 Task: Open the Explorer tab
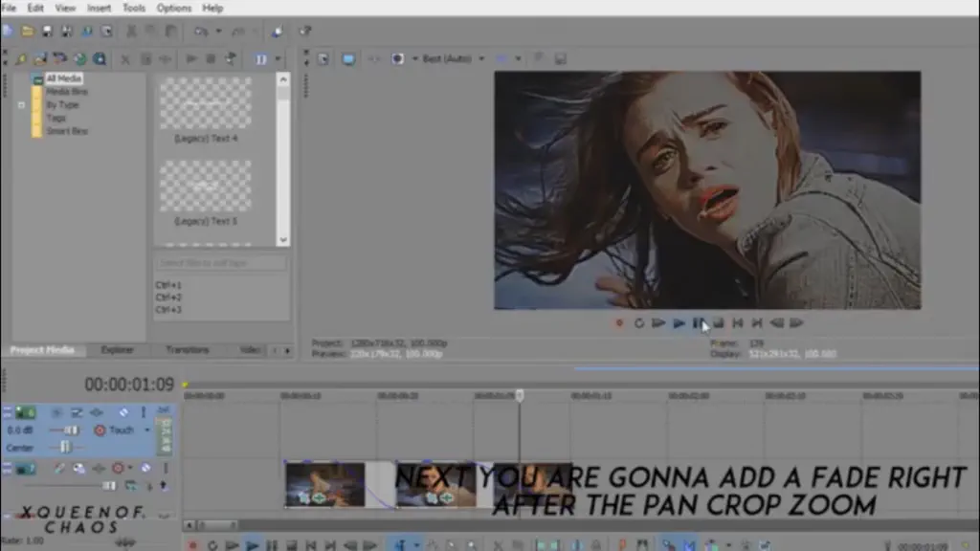click(x=118, y=350)
